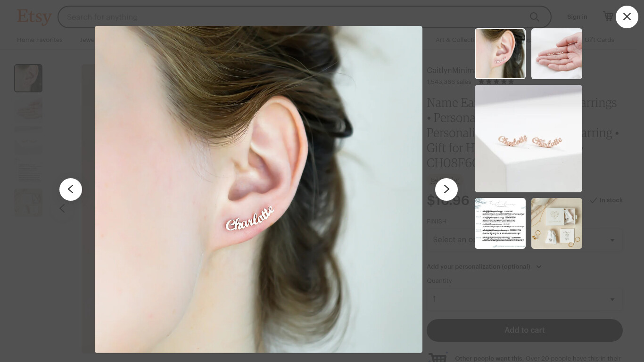Visit the CaitlynMinimalist shop link
Image resolution: width=644 pixels, height=362 pixels.
[450, 71]
